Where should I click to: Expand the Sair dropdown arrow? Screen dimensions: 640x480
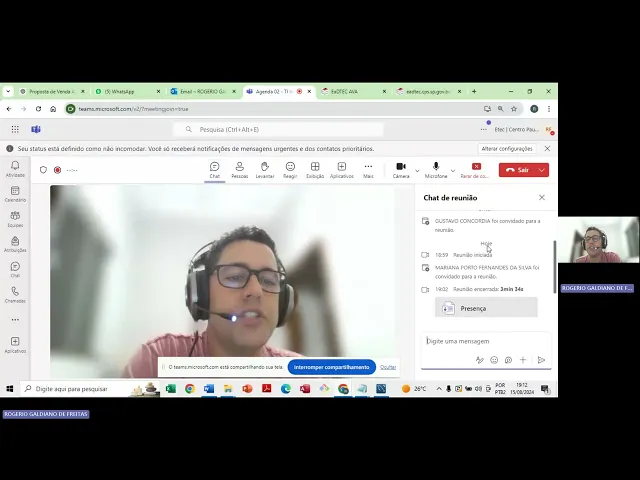pyautogui.click(x=542, y=170)
